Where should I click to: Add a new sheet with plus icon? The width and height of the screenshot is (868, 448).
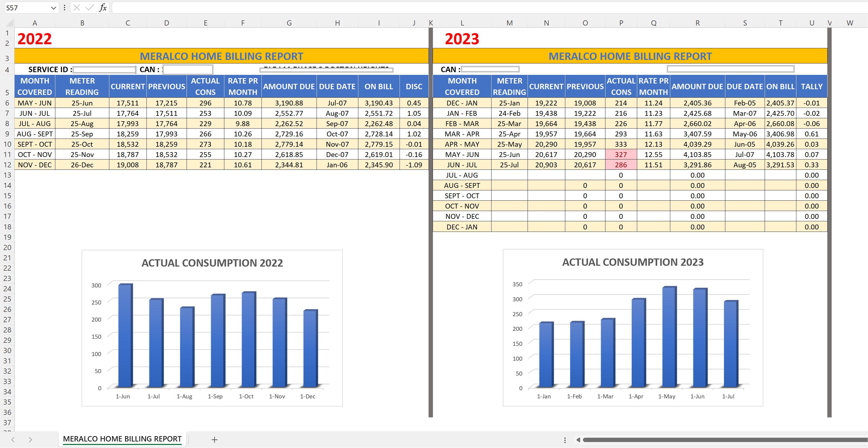coord(214,439)
